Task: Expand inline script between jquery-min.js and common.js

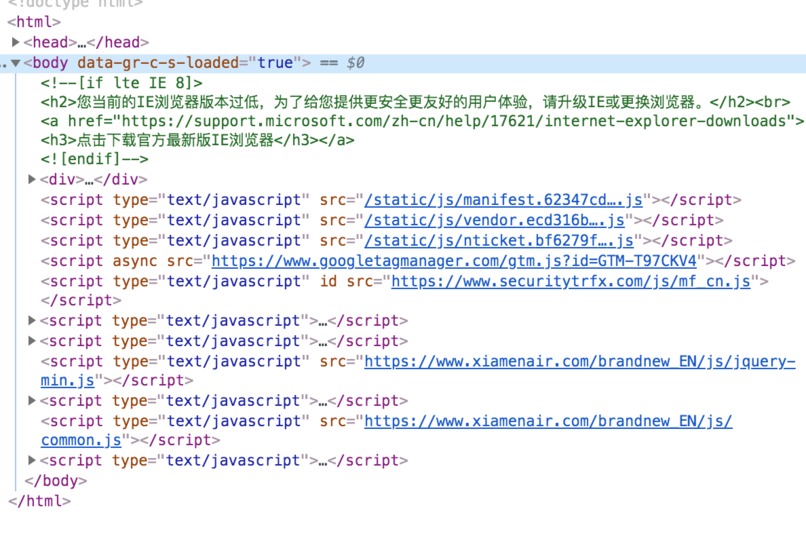Action: (31, 400)
